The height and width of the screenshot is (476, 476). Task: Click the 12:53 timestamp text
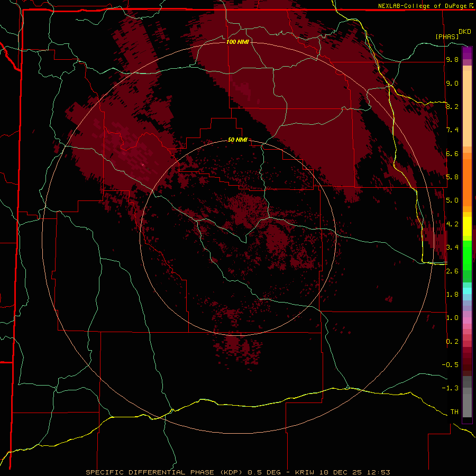(x=378, y=472)
